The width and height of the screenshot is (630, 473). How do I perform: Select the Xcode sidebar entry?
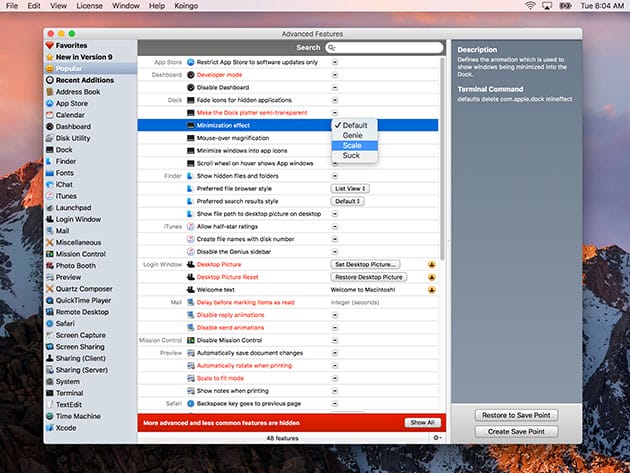(66, 427)
